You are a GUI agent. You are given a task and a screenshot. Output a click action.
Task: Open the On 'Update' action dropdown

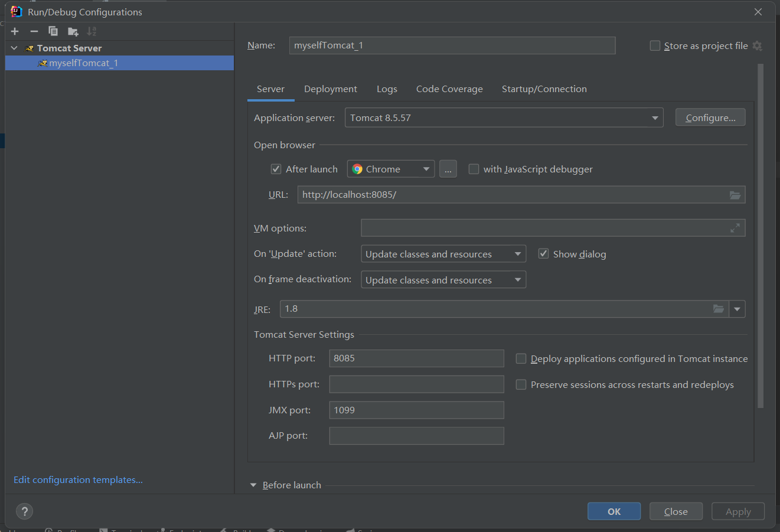point(443,254)
